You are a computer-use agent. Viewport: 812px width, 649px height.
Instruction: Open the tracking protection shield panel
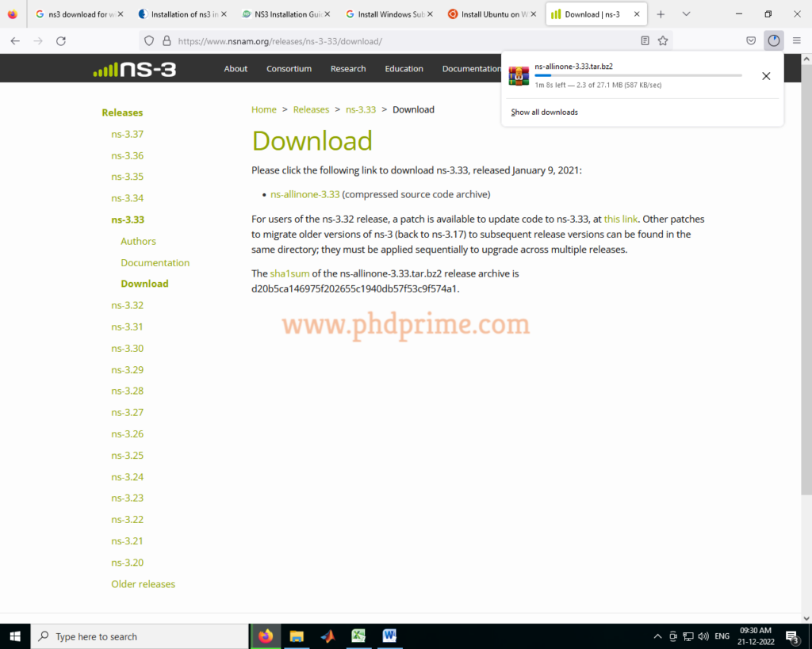(149, 40)
